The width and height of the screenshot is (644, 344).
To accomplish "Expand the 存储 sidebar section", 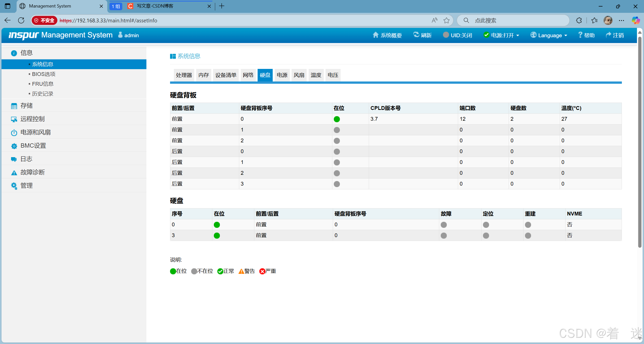I will [x=26, y=106].
